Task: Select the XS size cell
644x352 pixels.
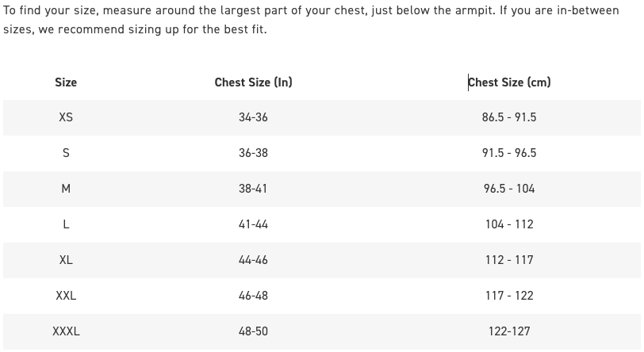Action: (x=66, y=117)
